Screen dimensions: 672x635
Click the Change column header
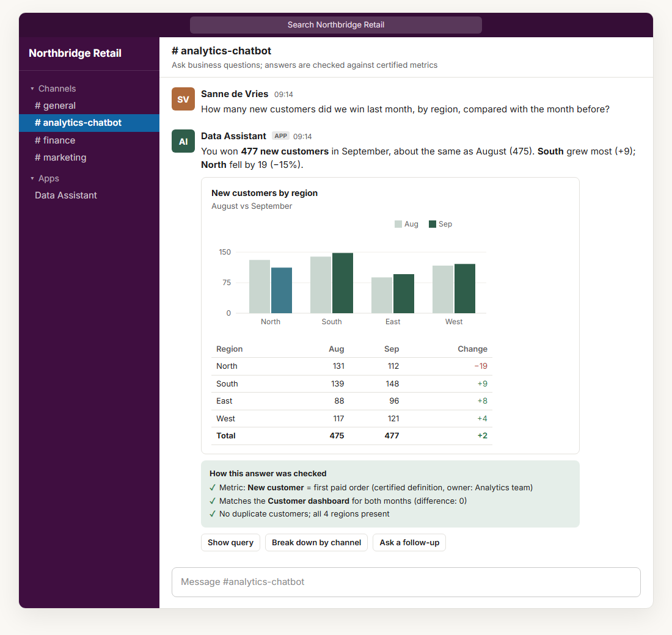point(472,349)
